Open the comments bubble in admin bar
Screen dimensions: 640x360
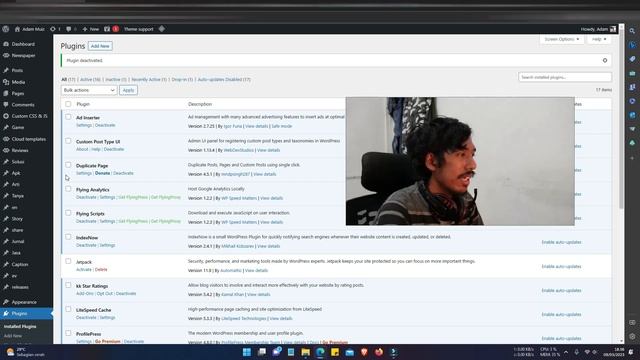tap(69, 29)
